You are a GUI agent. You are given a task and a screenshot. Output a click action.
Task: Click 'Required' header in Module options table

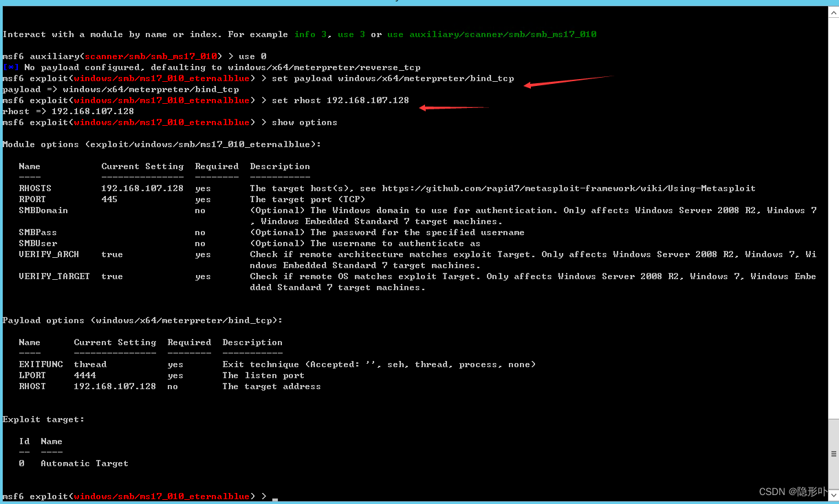click(217, 166)
